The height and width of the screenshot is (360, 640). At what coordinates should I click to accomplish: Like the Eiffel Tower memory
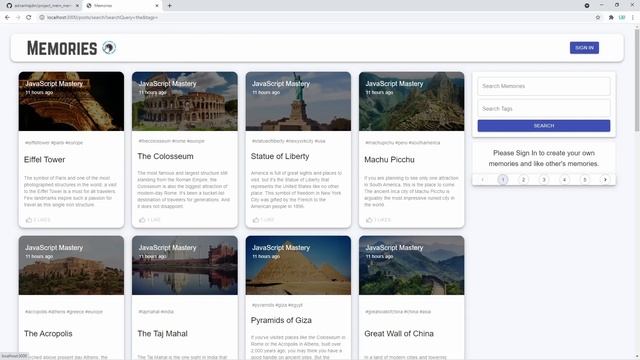[x=38, y=220]
